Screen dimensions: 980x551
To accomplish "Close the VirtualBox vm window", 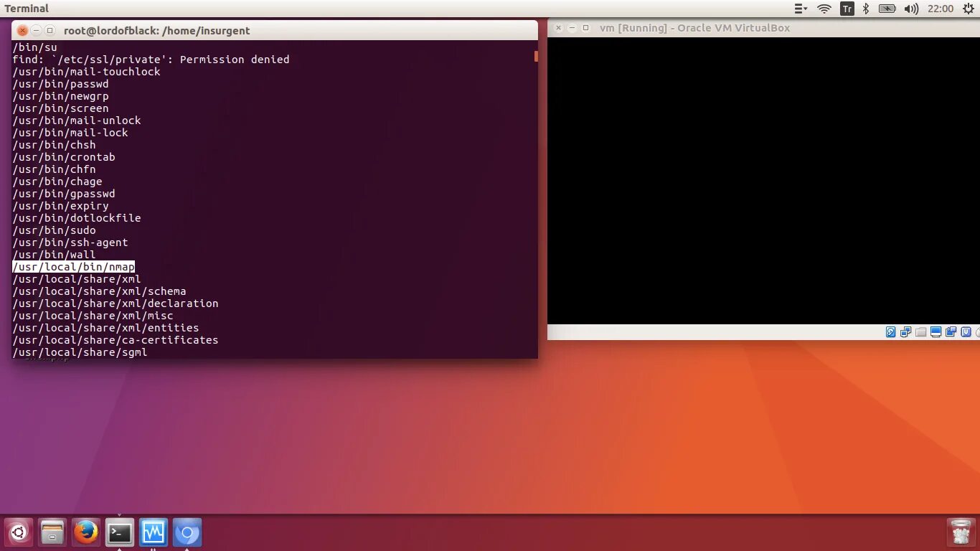I will [x=558, y=28].
